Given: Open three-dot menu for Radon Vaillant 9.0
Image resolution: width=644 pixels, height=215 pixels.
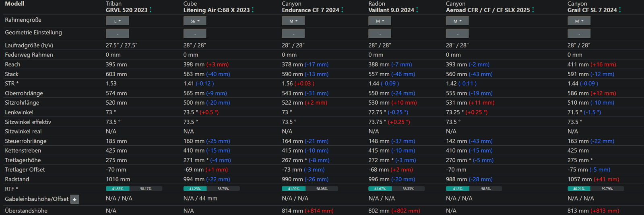Looking at the screenshot, I should [417, 10].
